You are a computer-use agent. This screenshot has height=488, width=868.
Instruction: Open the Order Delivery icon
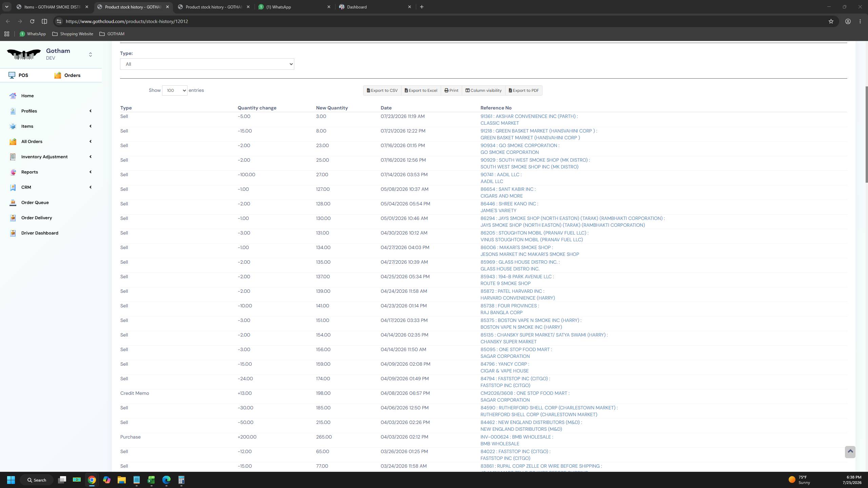point(13,218)
